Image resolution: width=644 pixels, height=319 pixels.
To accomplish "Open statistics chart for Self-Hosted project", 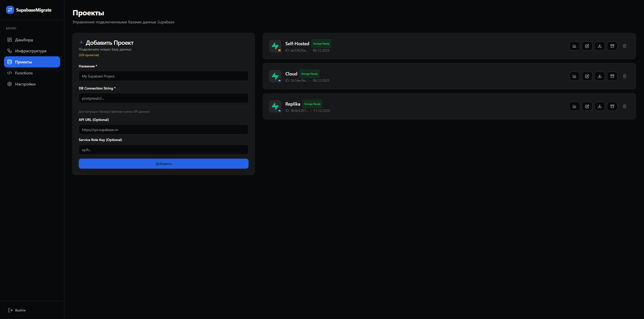I will click(x=574, y=46).
